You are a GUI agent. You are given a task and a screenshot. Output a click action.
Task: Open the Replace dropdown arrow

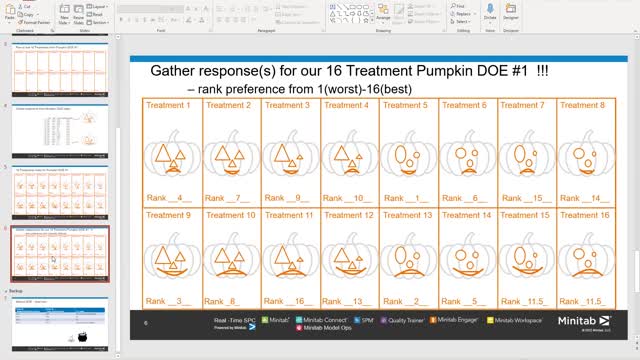click(x=475, y=14)
